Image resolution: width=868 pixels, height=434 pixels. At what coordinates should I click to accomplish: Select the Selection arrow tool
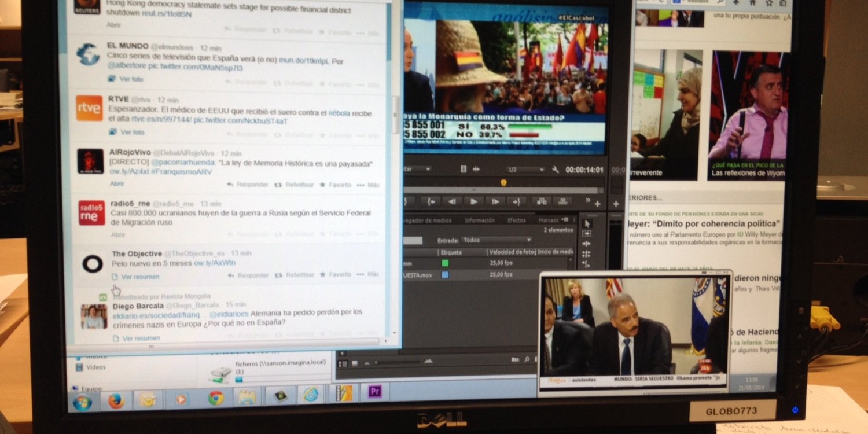[x=587, y=223]
